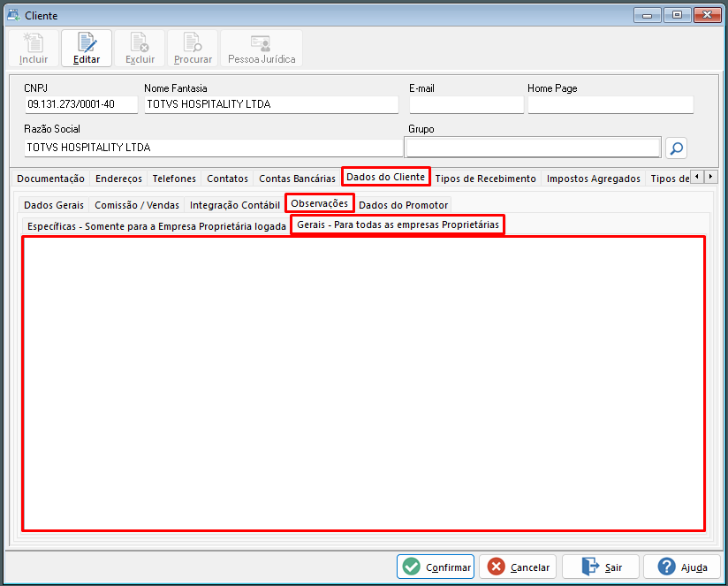Click the Incluir toolbar icon
728x586 pixels.
(34, 49)
